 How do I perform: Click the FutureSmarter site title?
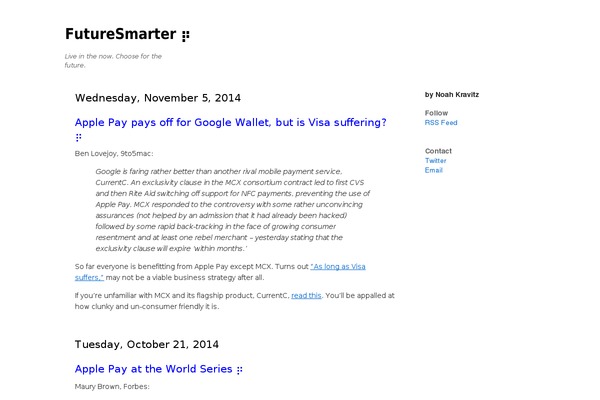point(121,34)
